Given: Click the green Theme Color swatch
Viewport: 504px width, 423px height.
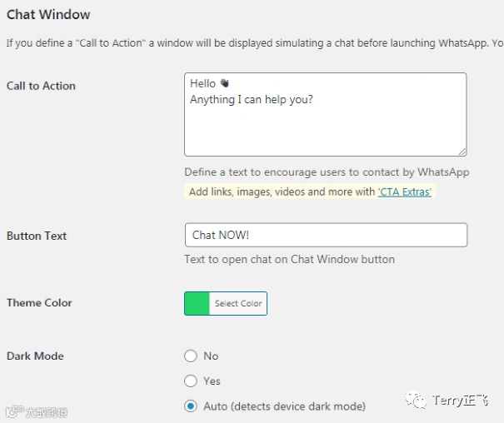Looking at the screenshot, I should click(x=197, y=303).
